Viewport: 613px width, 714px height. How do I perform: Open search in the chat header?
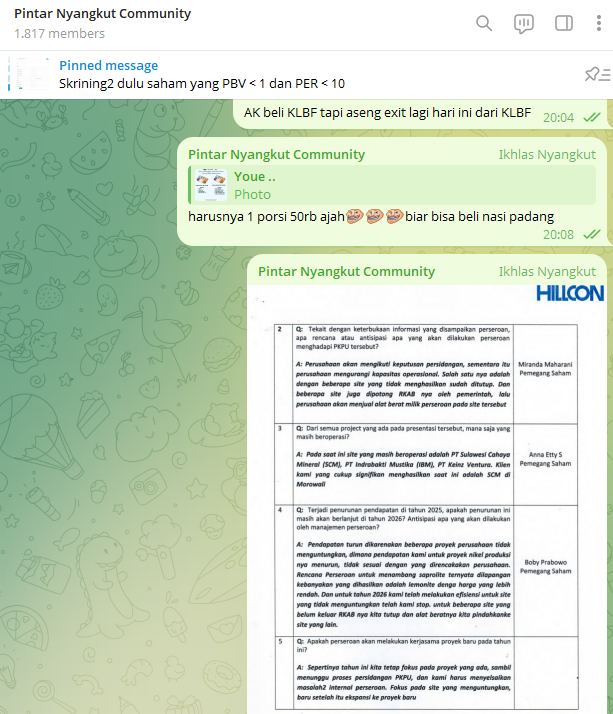[484, 23]
